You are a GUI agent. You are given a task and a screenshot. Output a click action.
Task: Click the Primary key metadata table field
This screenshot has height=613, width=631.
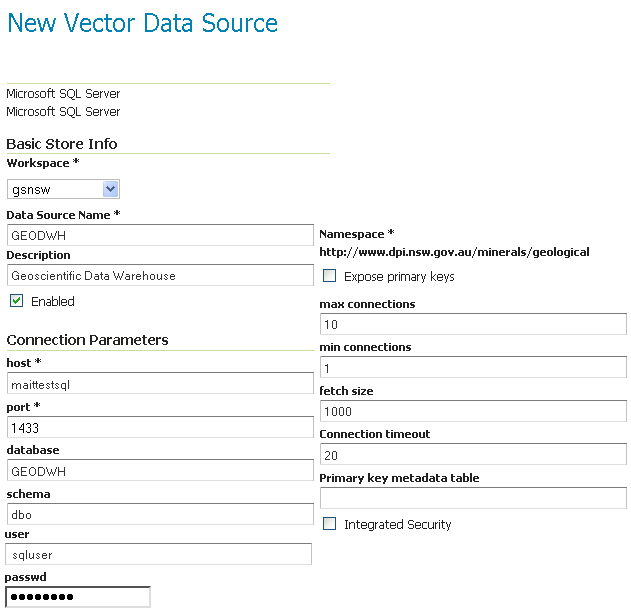coord(473,498)
